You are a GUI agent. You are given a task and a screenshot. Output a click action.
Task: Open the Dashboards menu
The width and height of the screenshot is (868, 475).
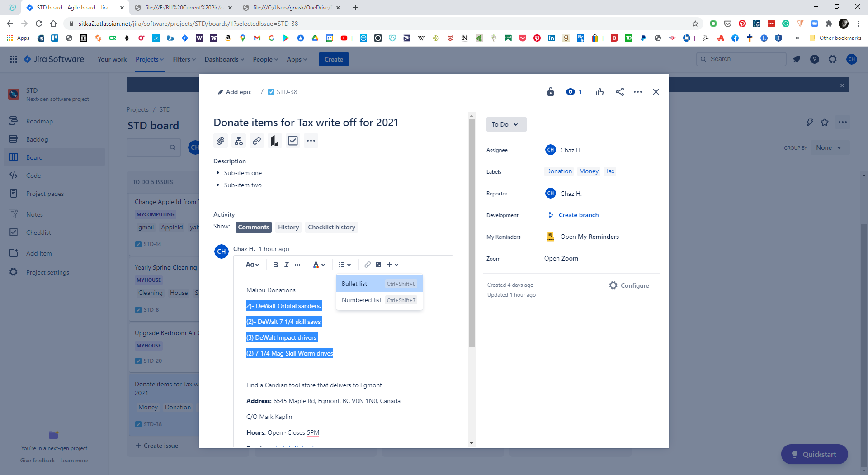click(224, 59)
